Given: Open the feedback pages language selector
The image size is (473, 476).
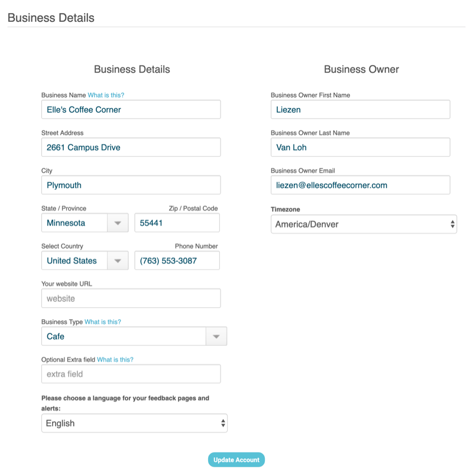Looking at the screenshot, I should click(x=134, y=423).
